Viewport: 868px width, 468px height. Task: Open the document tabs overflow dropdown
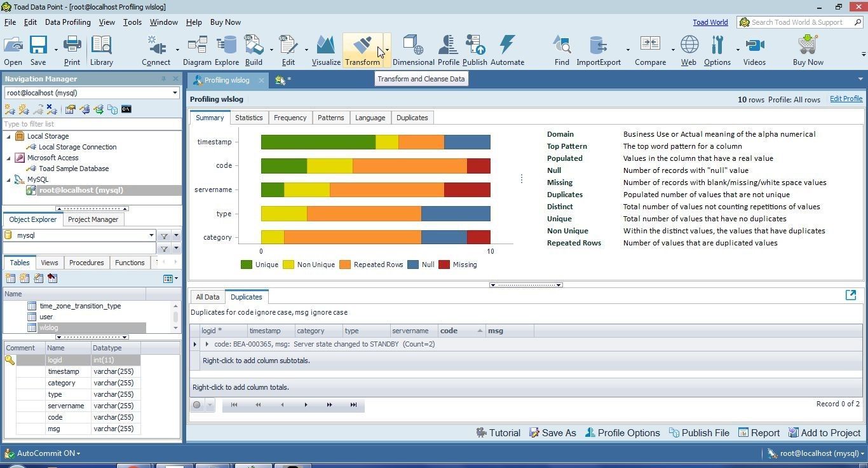860,79
